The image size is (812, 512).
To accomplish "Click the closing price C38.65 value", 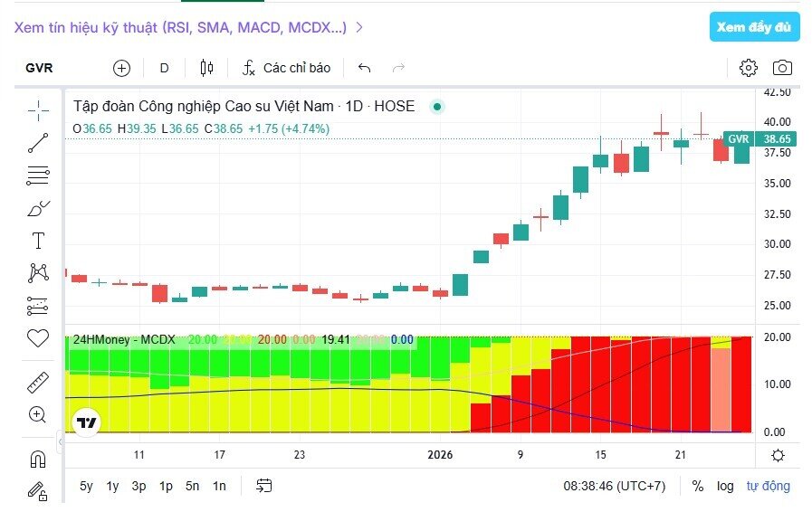I will click(224, 129).
